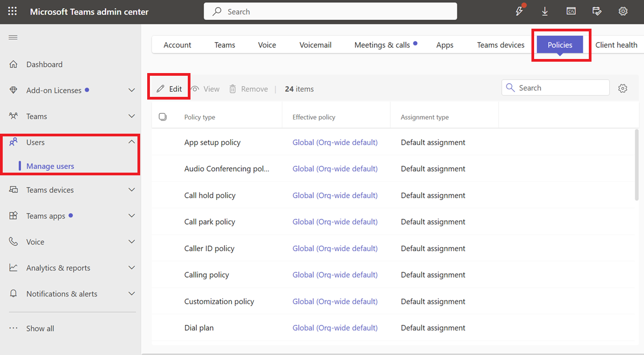Click the Microsoft Teams admin center title
The width and height of the screenshot is (644, 355).
pyautogui.click(x=89, y=11)
